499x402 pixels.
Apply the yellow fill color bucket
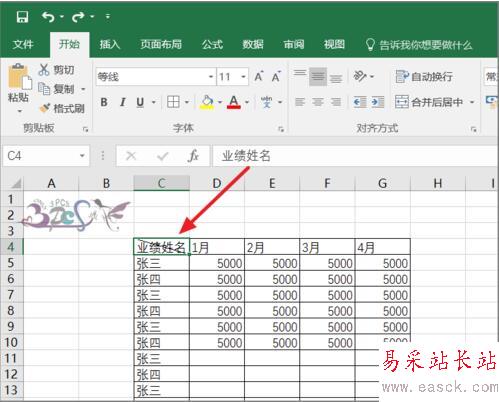[207, 102]
